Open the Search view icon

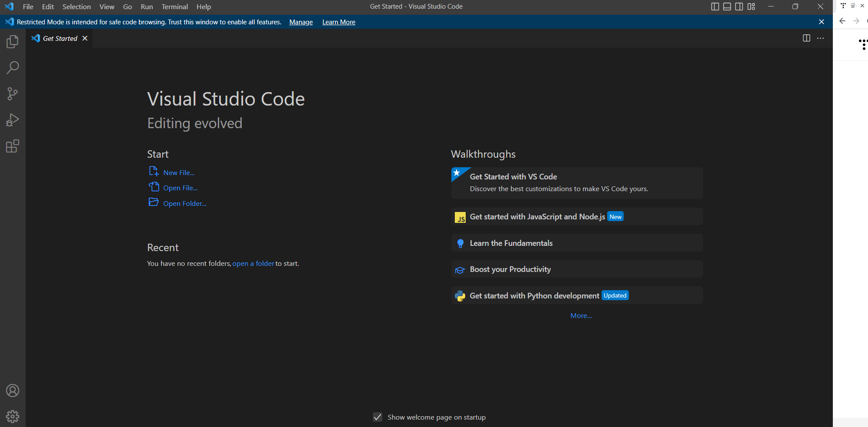(13, 68)
